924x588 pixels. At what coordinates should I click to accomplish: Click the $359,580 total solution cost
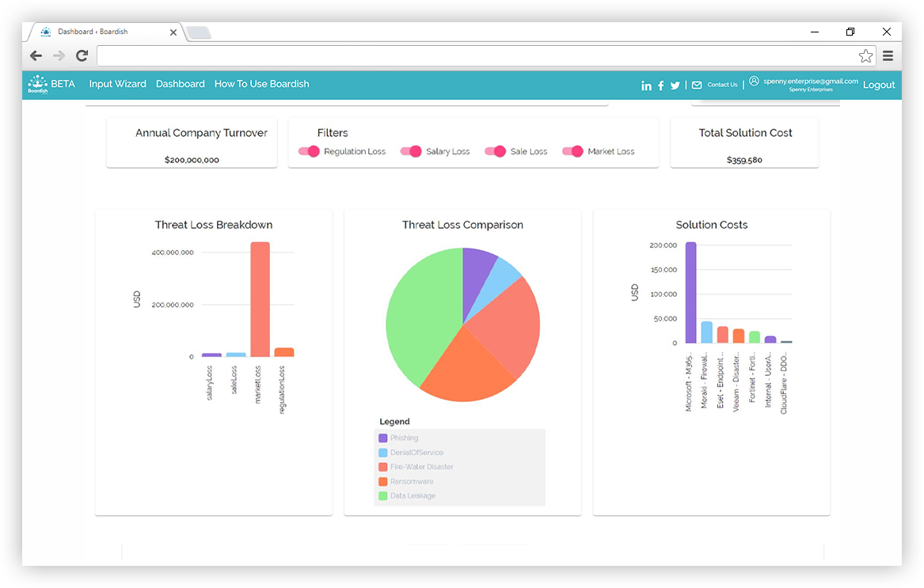click(744, 161)
